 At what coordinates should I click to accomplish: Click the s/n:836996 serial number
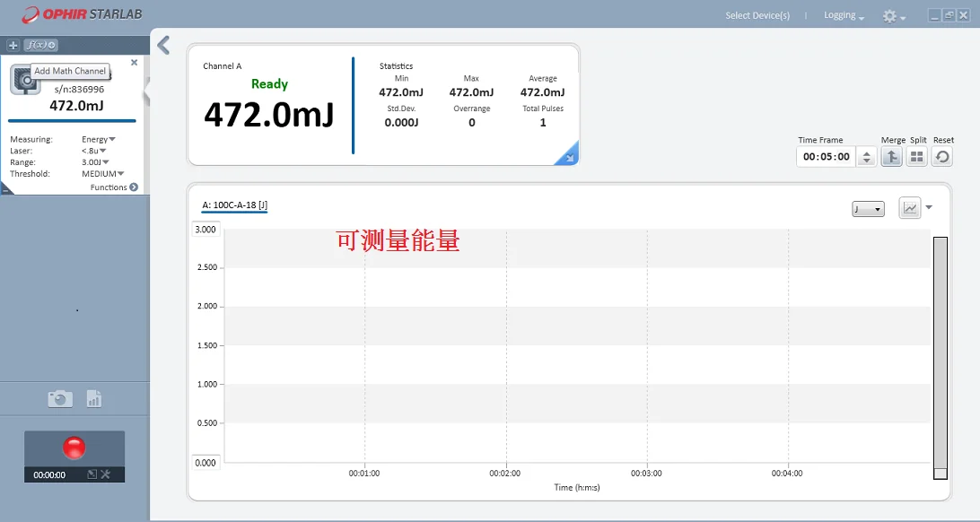79,90
